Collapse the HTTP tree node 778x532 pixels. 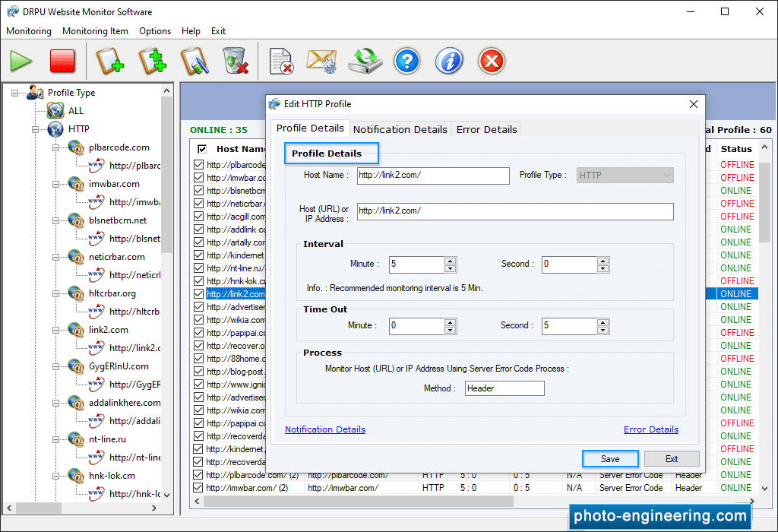coord(35,129)
